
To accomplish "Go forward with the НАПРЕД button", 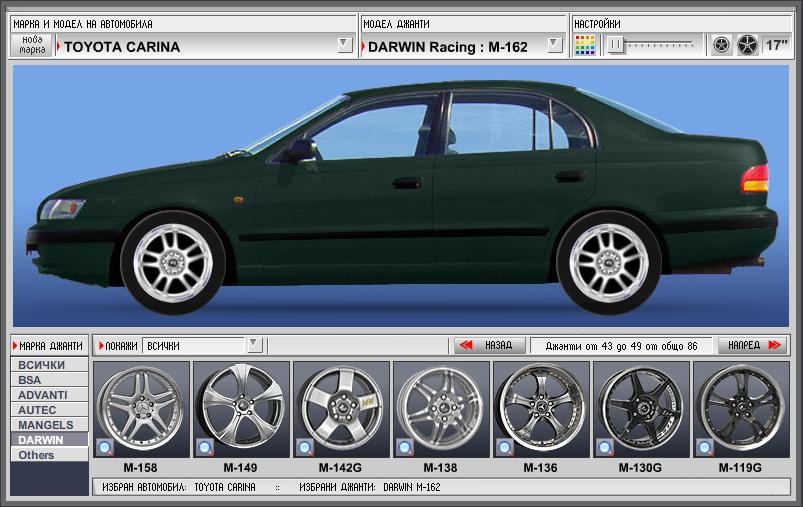I will tap(753, 346).
